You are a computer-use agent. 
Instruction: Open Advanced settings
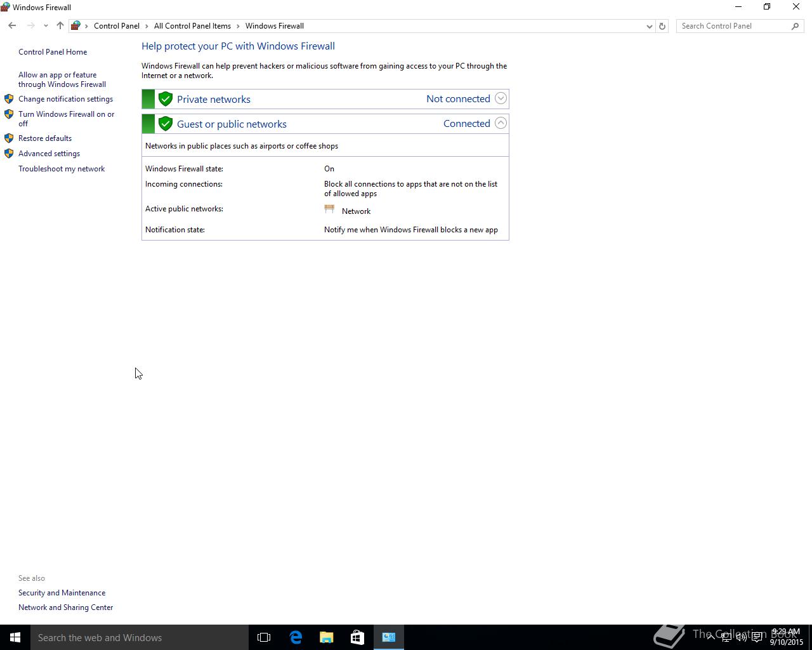(x=49, y=154)
